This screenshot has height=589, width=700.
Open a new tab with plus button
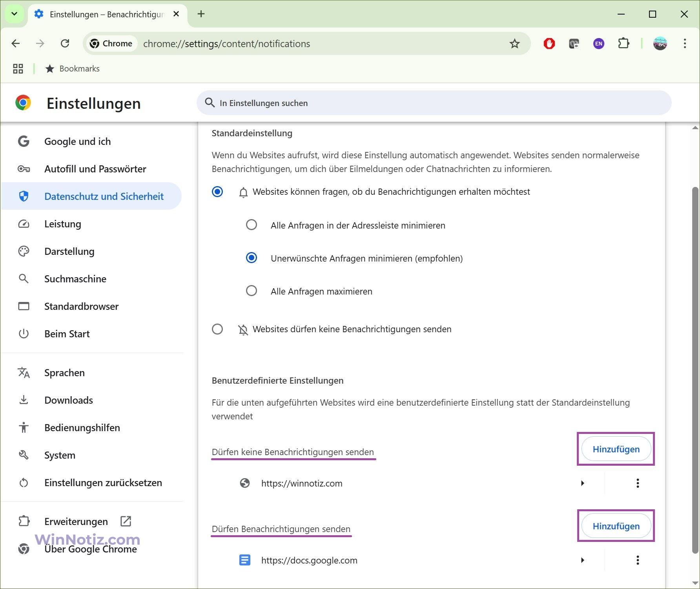pyautogui.click(x=201, y=14)
